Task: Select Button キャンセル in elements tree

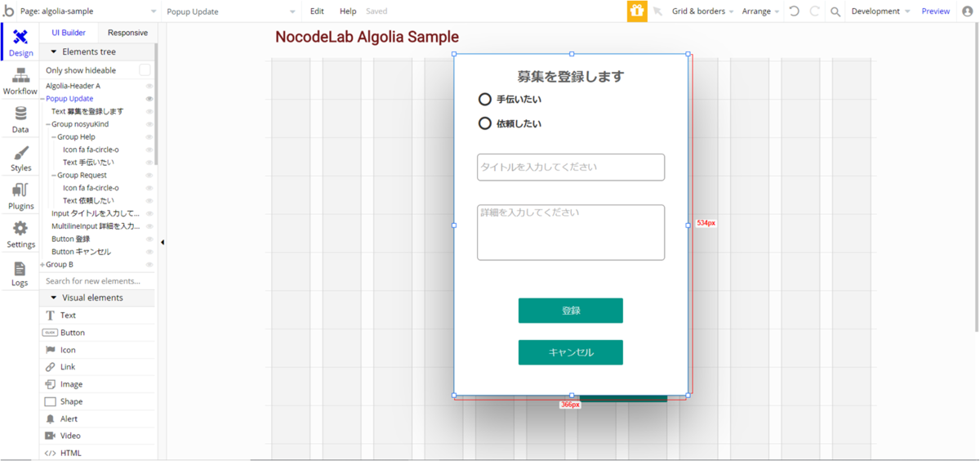Action: (82, 252)
